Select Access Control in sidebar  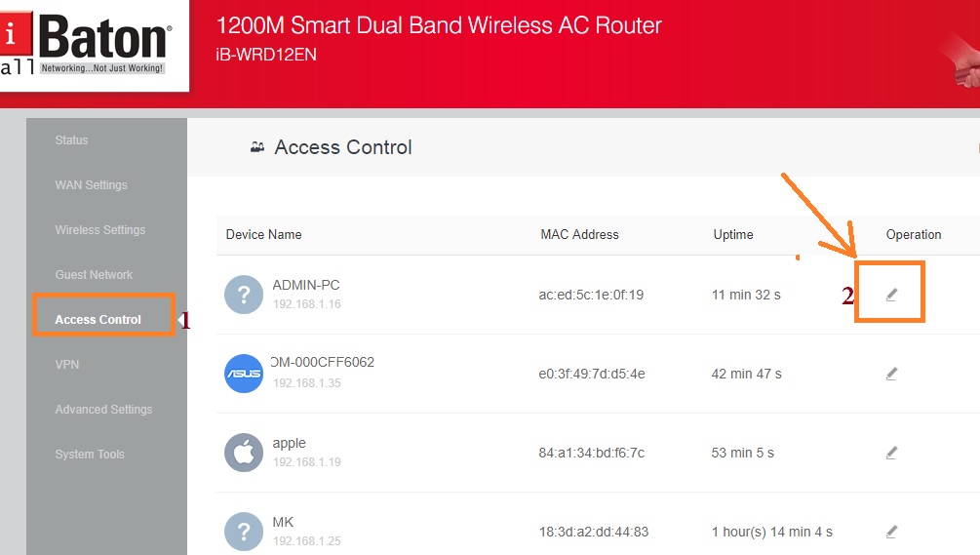click(98, 320)
